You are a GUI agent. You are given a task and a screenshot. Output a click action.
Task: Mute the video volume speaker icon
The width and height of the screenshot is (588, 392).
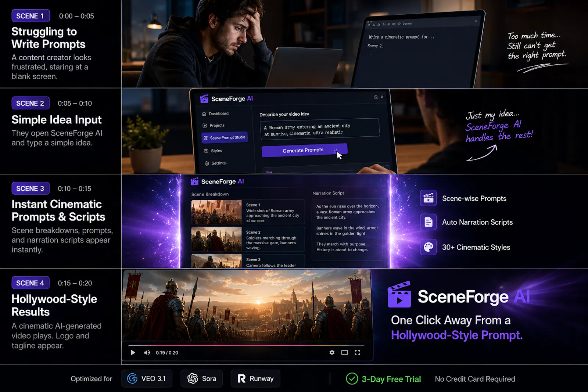[147, 353]
